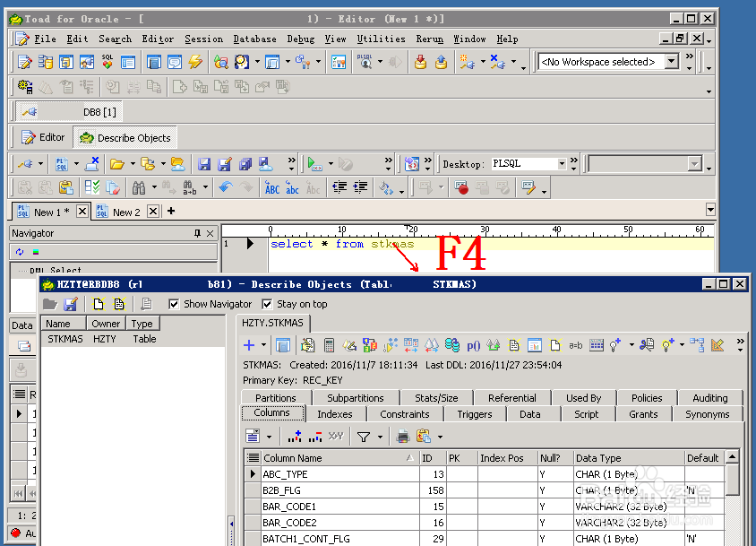Close the New 2 editor tab
Screen dimensions: 756x546
tap(153, 211)
